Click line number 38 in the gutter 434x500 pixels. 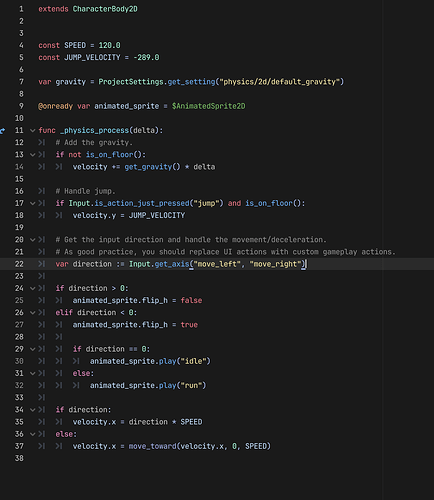(19, 458)
